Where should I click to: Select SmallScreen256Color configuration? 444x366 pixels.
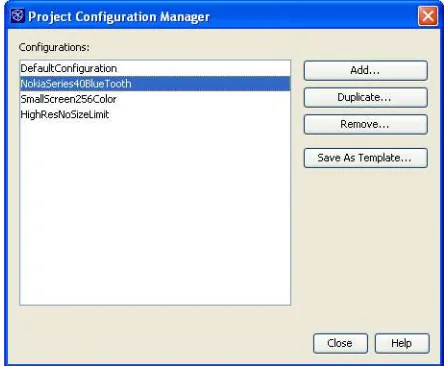click(x=155, y=99)
